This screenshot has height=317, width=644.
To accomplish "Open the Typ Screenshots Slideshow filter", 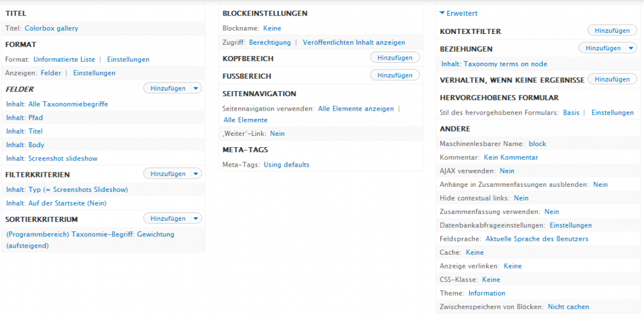I will coord(67,189).
